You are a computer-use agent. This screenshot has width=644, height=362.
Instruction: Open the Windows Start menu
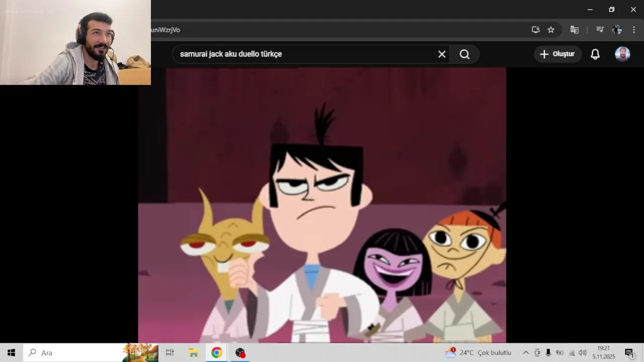(x=11, y=352)
